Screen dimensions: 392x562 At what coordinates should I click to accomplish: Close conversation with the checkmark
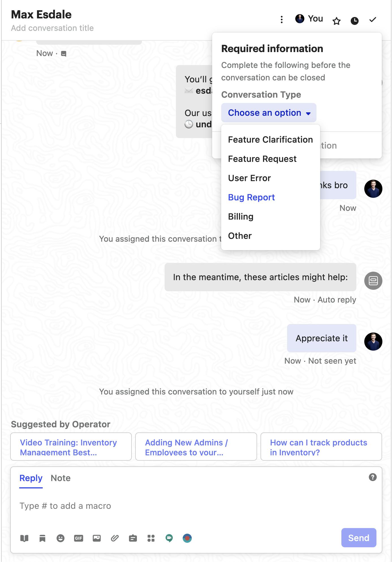[x=373, y=20]
